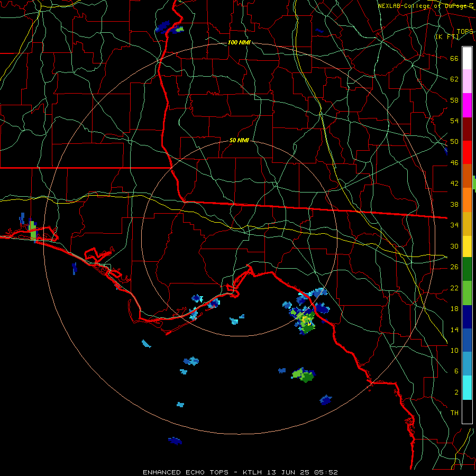Pick the dark orange legend color segment
The image size is (476, 476).
[467, 176]
